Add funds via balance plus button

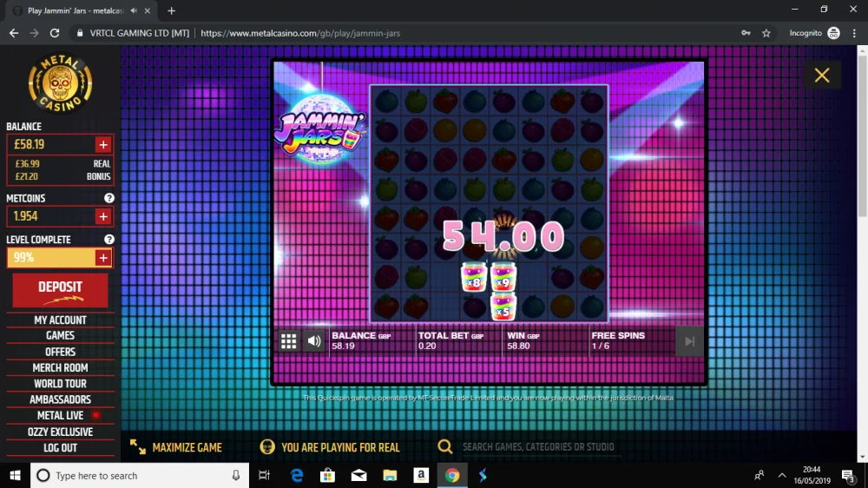[x=103, y=144]
